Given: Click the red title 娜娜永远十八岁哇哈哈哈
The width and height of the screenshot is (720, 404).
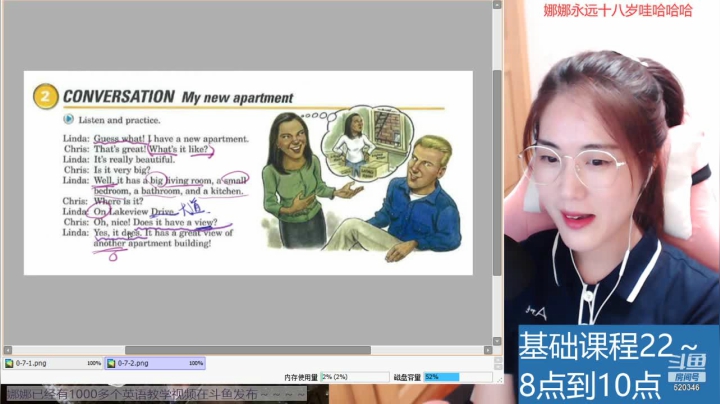Looking at the screenshot, I should pyautogui.click(x=618, y=11).
